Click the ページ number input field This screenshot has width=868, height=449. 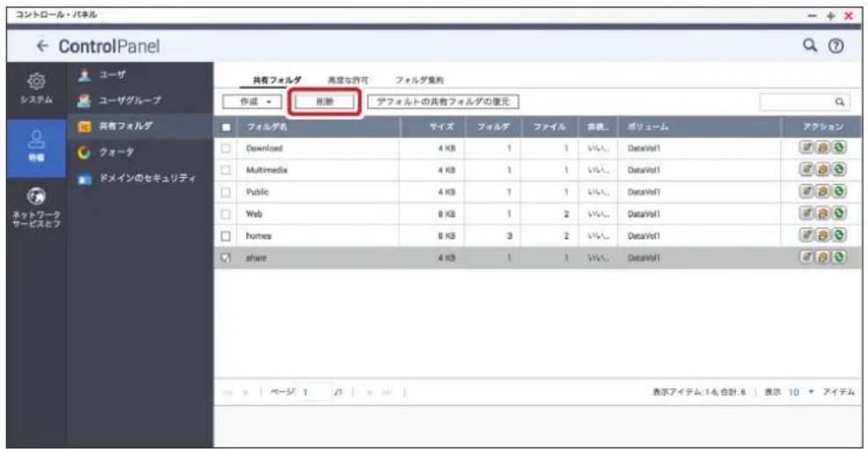[316, 392]
